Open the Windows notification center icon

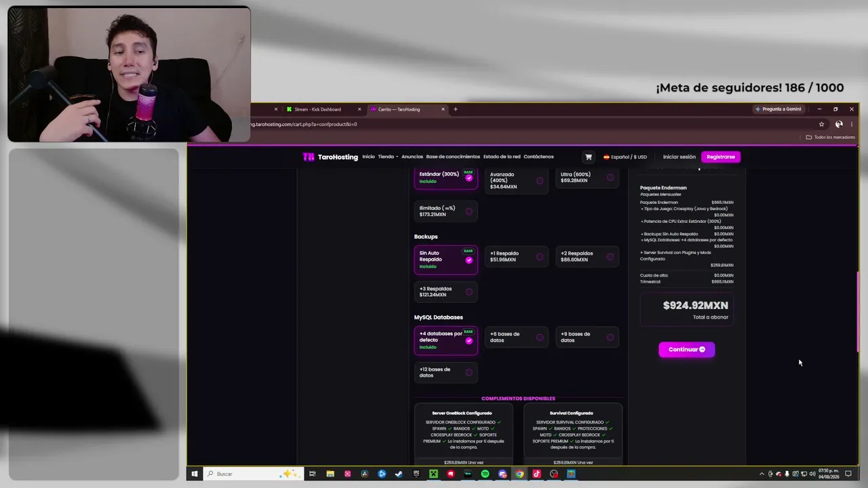(x=848, y=474)
